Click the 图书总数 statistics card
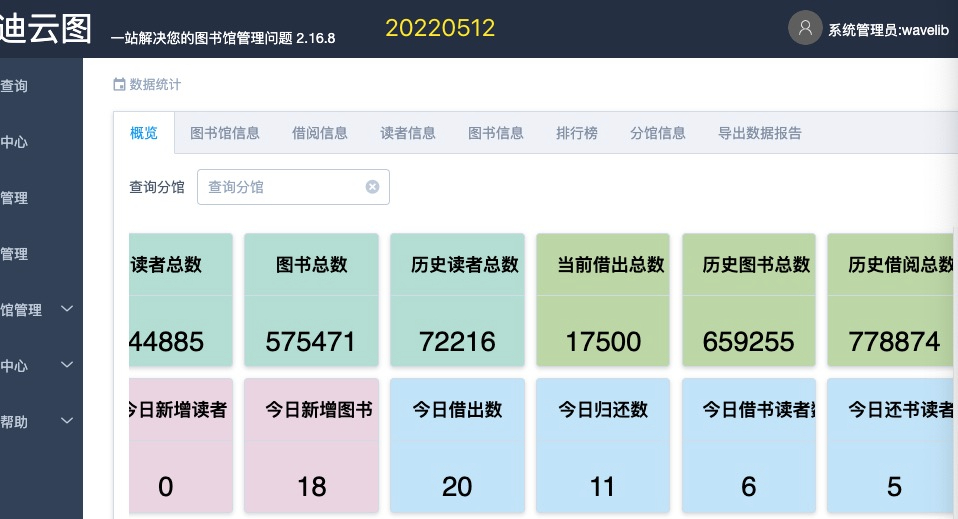The height and width of the screenshot is (519, 958). click(311, 300)
